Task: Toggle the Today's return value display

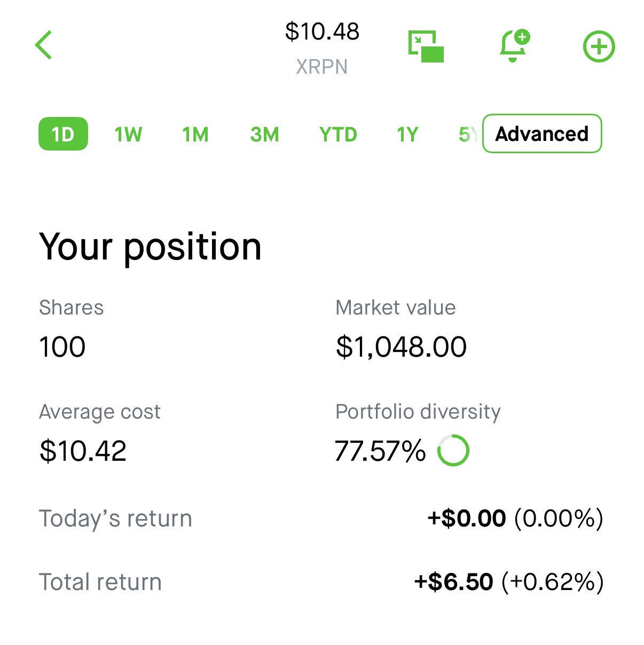Action: pyautogui.click(x=515, y=518)
